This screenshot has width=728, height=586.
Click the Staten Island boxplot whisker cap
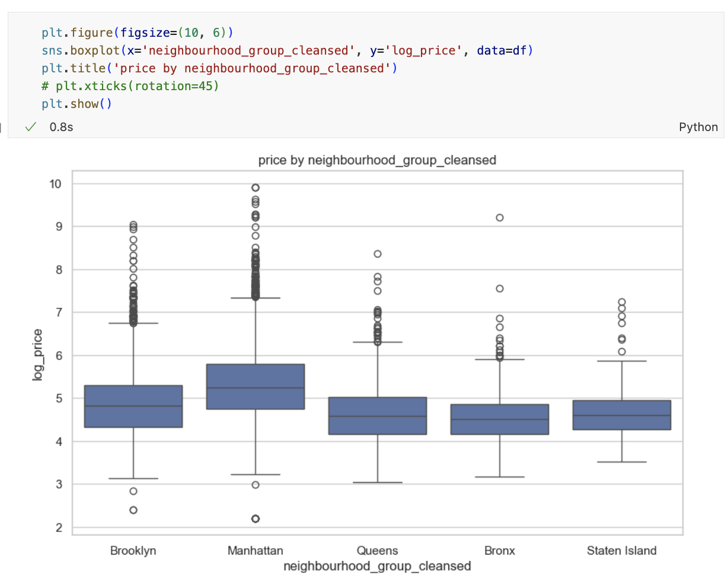click(622, 361)
